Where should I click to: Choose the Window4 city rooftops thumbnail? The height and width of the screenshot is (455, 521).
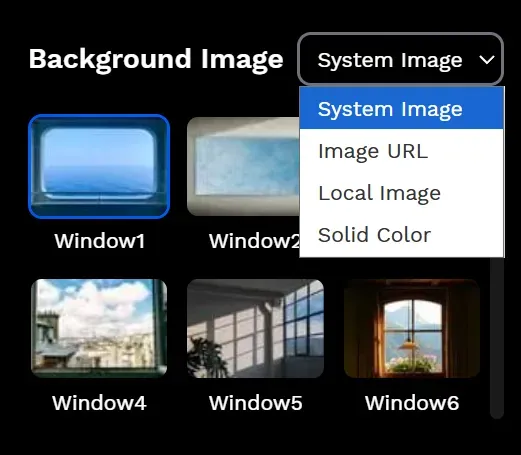(99, 328)
